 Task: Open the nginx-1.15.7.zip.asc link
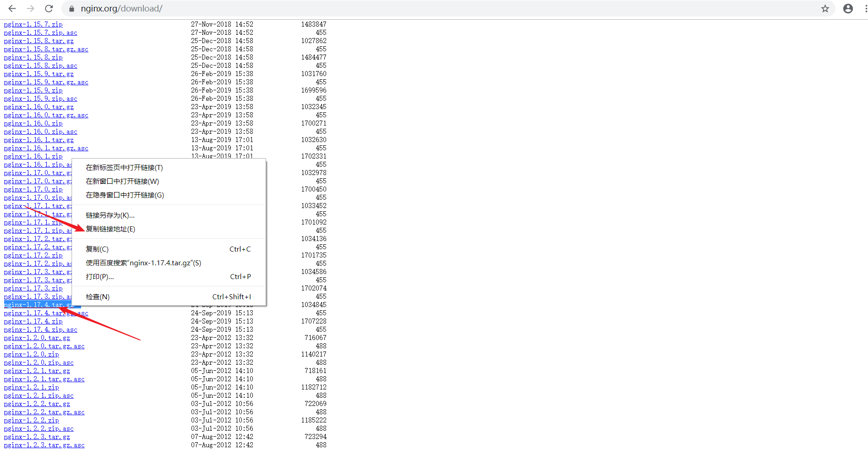pyautogui.click(x=41, y=33)
